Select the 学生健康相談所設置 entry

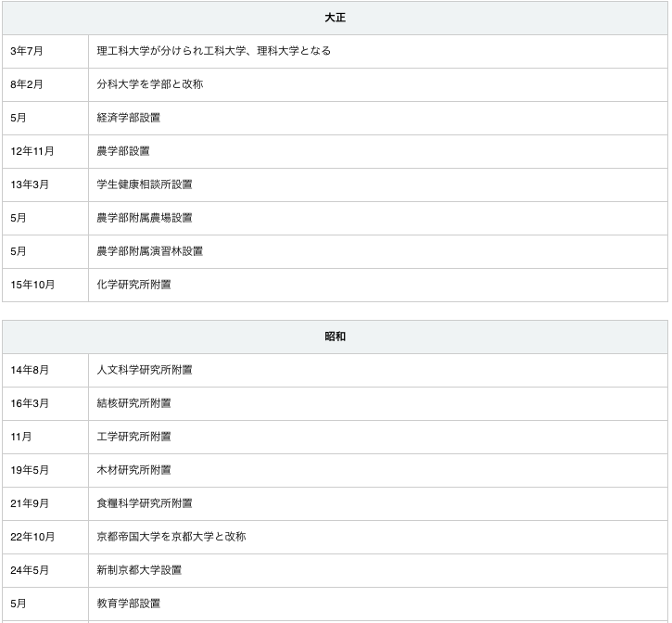click(378, 184)
